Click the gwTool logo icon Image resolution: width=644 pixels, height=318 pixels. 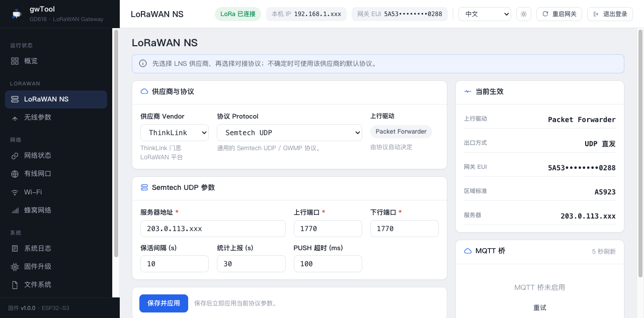[x=17, y=14]
